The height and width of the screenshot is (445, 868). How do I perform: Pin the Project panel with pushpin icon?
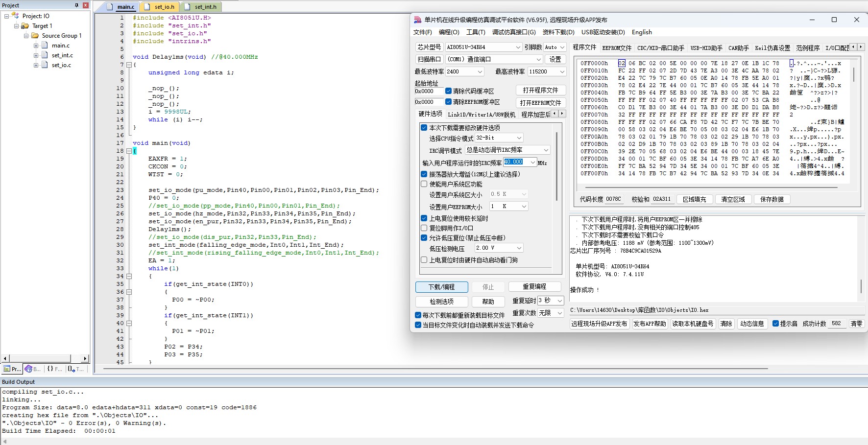coord(76,5)
